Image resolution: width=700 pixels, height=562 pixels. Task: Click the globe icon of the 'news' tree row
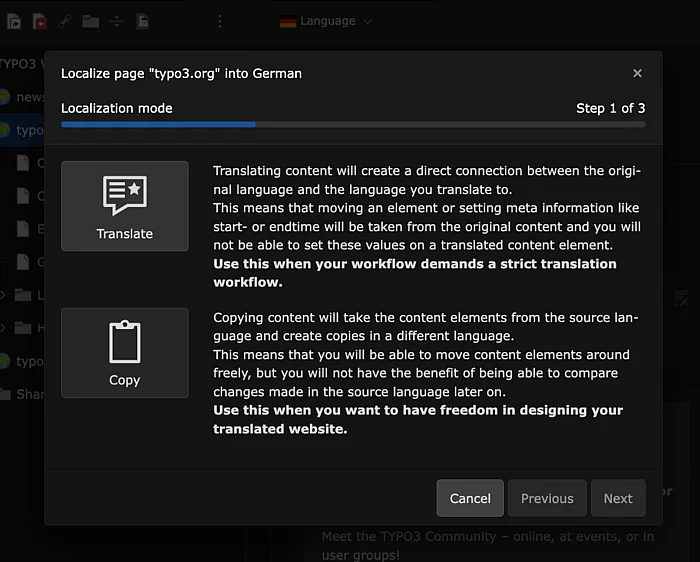coord(5,97)
